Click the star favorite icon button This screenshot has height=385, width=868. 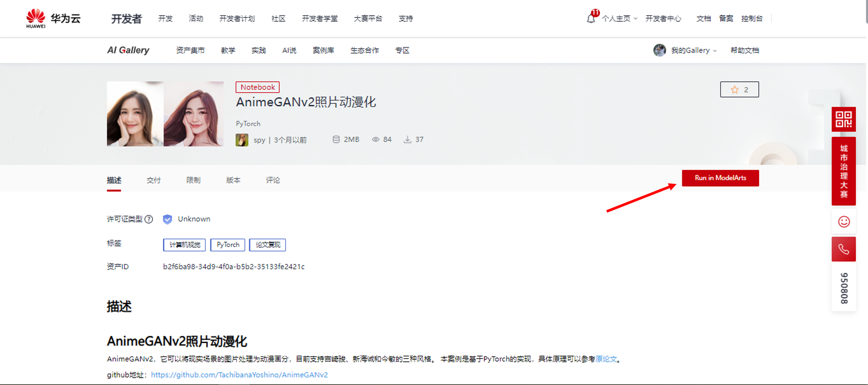740,89
